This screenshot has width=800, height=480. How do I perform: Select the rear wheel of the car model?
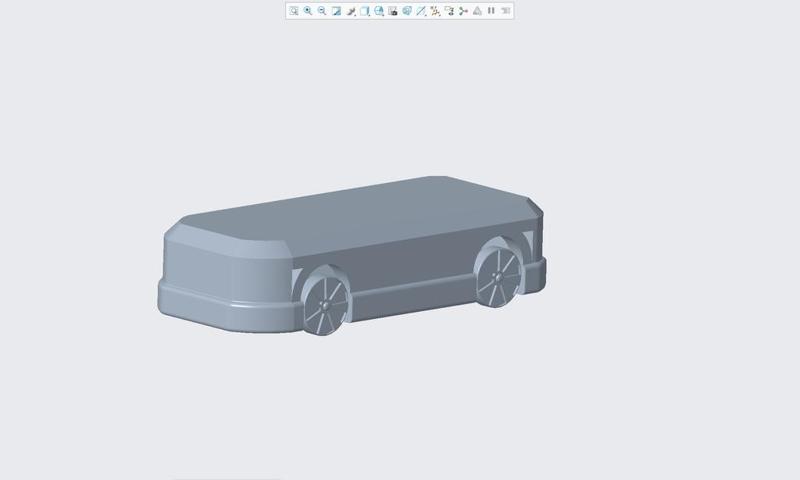click(499, 277)
